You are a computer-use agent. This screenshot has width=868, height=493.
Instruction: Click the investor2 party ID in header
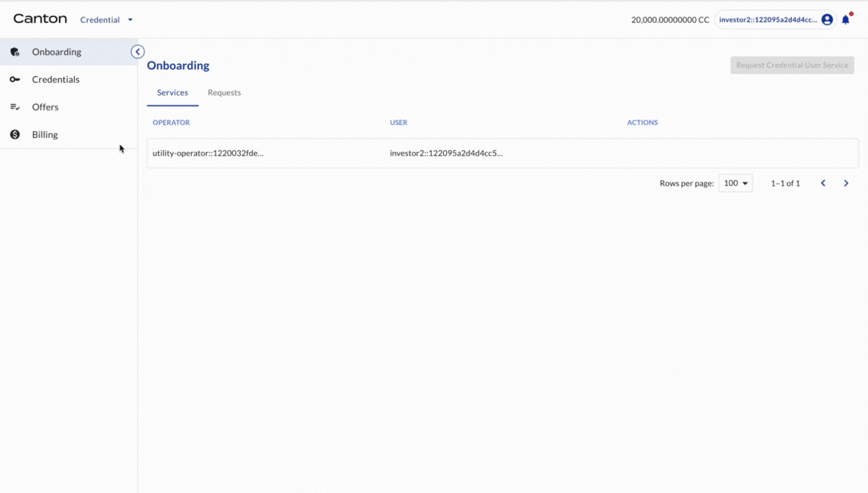pos(767,20)
